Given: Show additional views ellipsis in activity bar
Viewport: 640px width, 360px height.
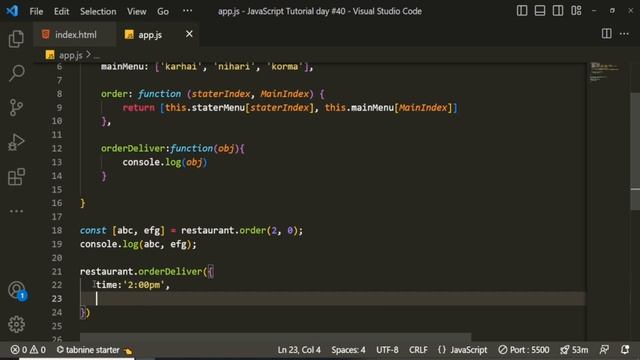Looking at the screenshot, I should tap(16, 211).
